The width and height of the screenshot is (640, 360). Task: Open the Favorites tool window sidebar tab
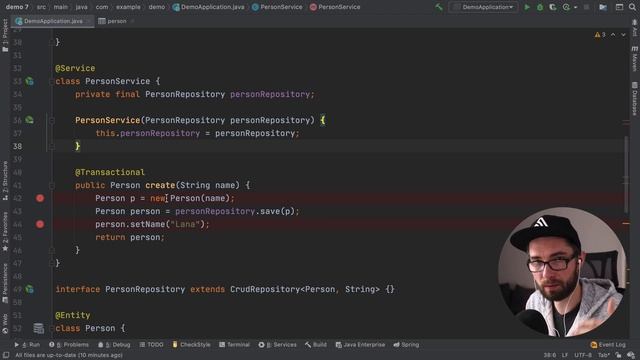point(5,232)
